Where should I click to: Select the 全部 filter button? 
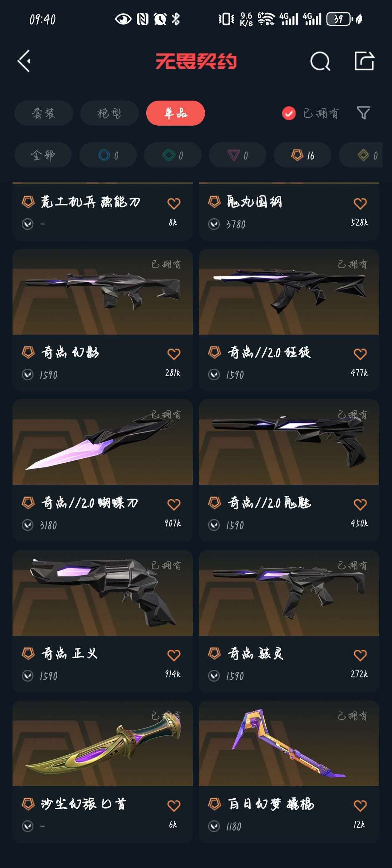pyautogui.click(x=43, y=155)
